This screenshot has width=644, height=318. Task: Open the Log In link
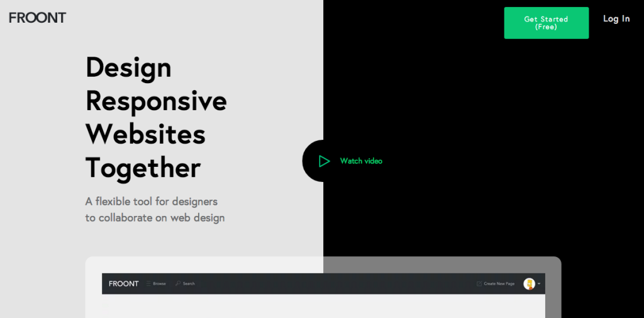[616, 19]
